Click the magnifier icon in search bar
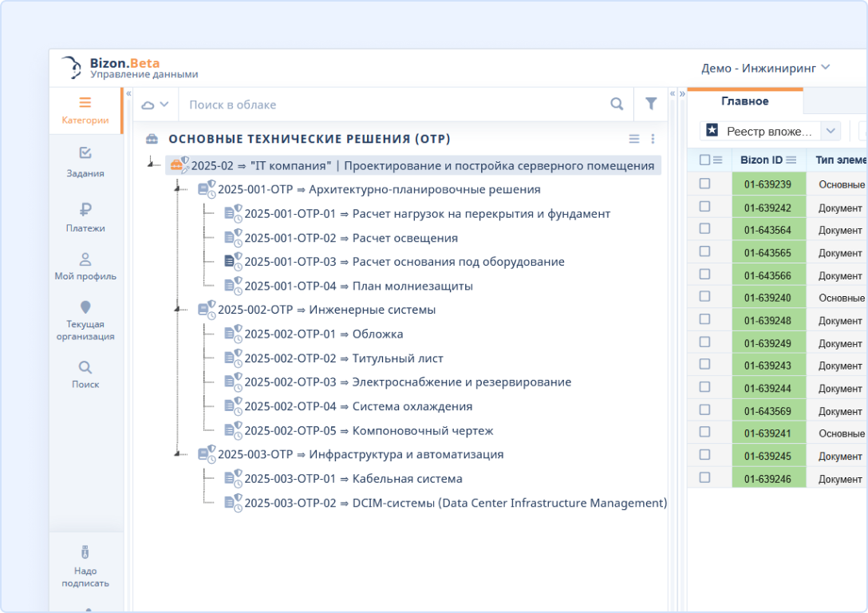This screenshot has width=868, height=613. pos(617,104)
